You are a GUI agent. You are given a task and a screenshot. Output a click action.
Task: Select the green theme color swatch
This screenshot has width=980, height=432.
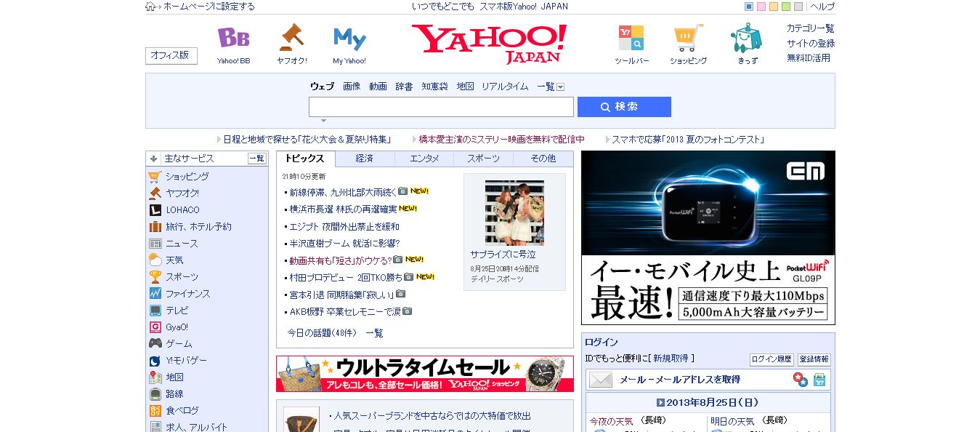pos(786,7)
